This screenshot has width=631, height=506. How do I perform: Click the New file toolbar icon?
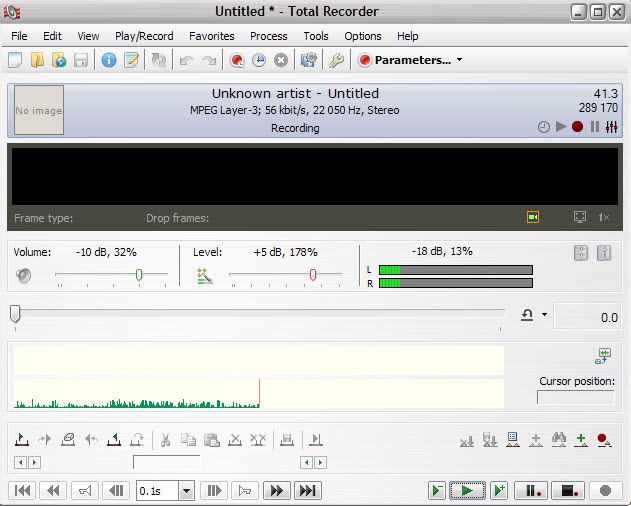(15, 60)
